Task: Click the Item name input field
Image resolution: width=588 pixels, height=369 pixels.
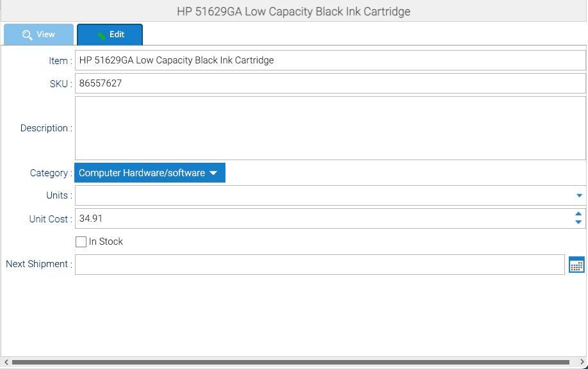Action: click(331, 60)
